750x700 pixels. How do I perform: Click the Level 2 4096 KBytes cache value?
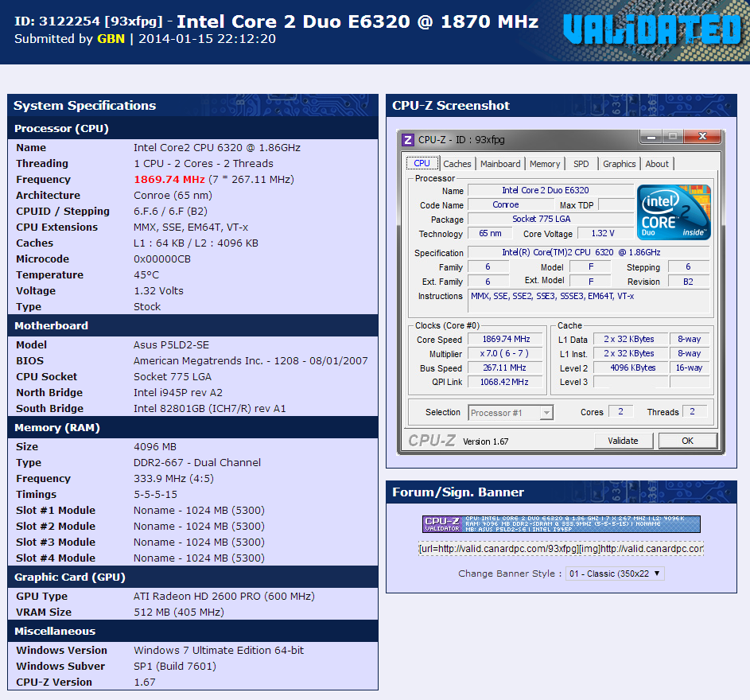pyautogui.click(x=631, y=368)
